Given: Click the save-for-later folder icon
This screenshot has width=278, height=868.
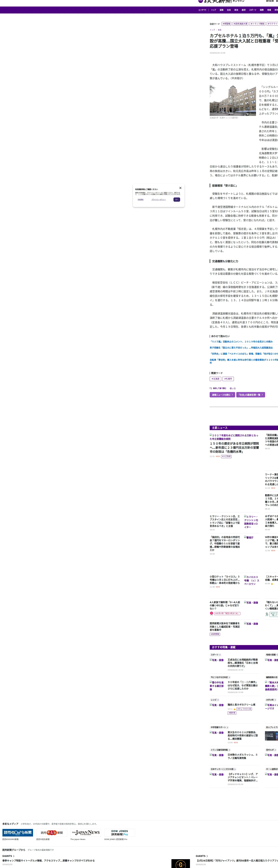Looking at the screenshot, I should point(211,388).
